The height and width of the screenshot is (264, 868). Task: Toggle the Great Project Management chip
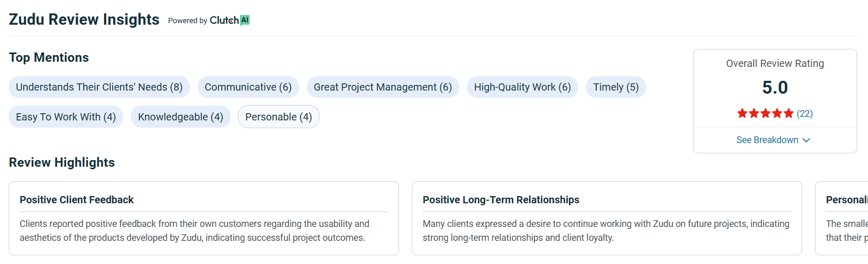[x=383, y=87]
